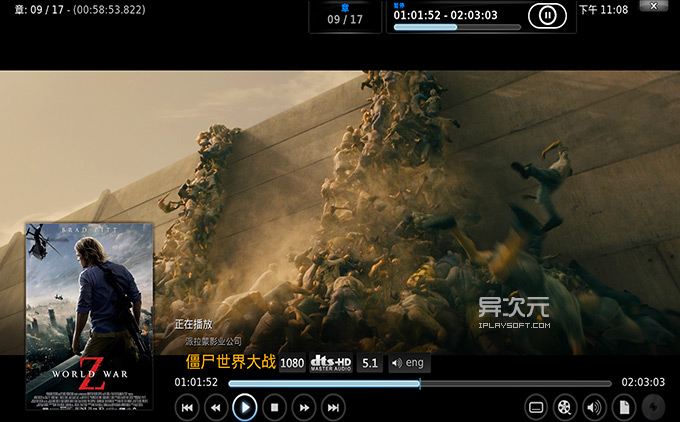The width and height of the screenshot is (680, 422).
Task: Click the highlighted play button
Action: (245, 407)
